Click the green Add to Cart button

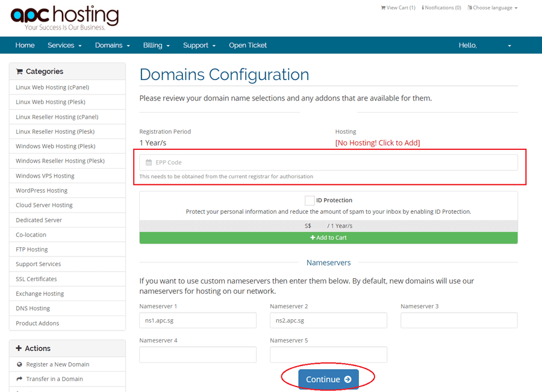tap(328, 238)
